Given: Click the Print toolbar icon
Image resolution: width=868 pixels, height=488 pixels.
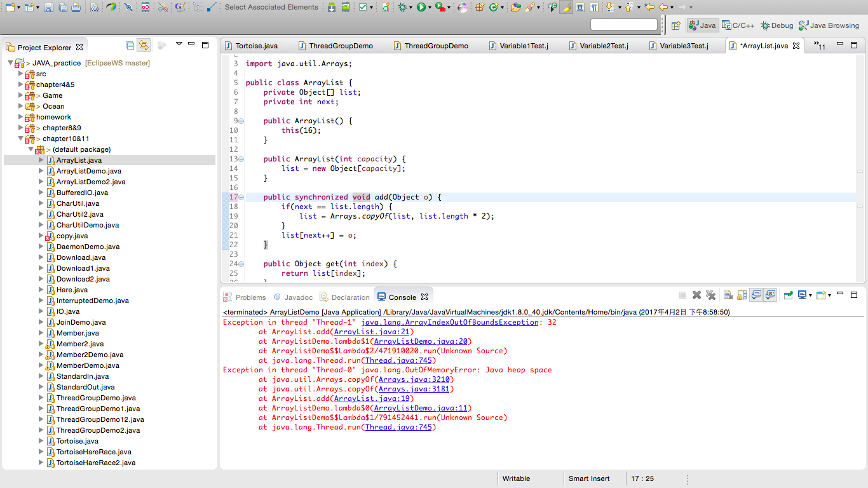Looking at the screenshot, I should coord(76,7).
